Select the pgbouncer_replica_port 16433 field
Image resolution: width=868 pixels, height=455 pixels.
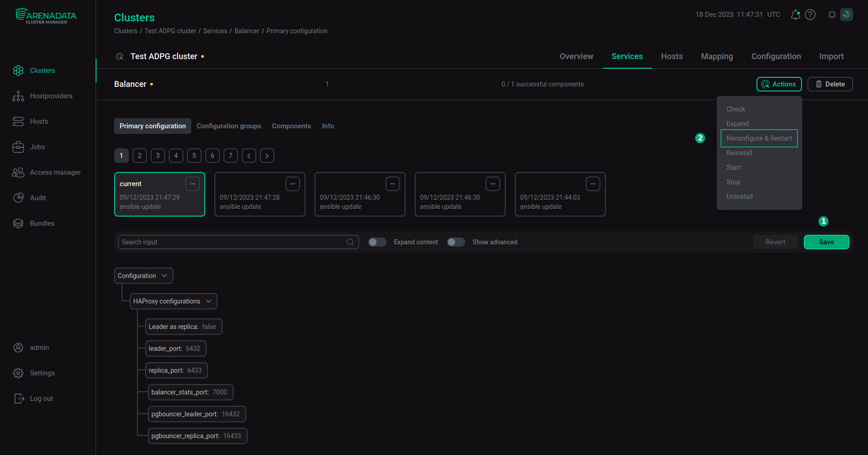pos(198,436)
